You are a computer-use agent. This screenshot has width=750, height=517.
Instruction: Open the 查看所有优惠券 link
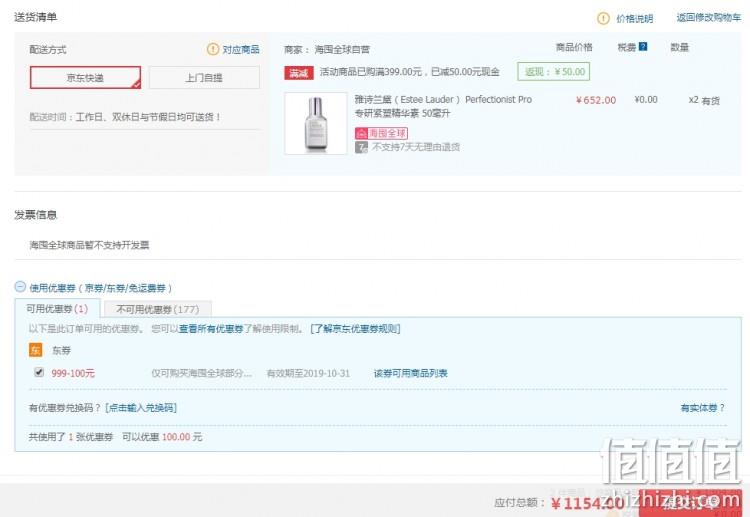click(x=211, y=329)
